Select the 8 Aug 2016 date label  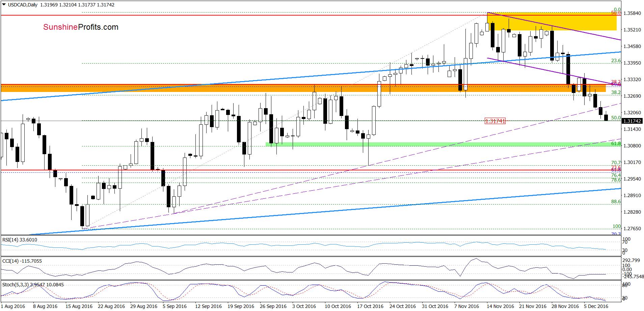[x=45, y=306]
